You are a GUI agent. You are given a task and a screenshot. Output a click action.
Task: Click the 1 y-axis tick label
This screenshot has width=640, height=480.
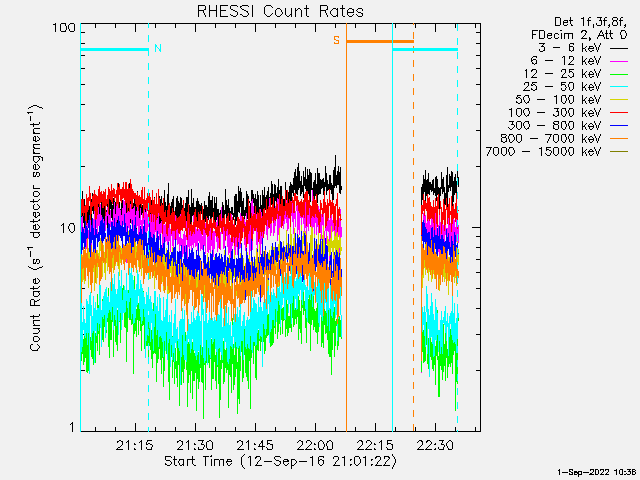(x=73, y=427)
